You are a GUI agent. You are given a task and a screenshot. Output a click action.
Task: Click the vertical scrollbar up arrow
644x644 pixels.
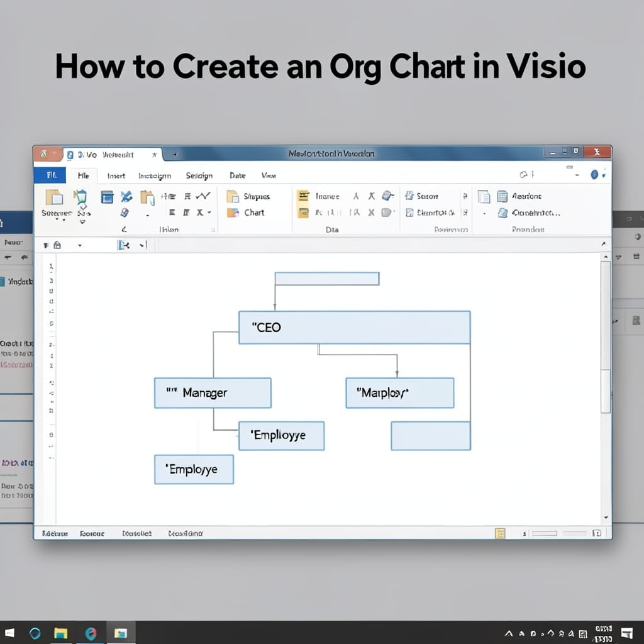(606, 257)
